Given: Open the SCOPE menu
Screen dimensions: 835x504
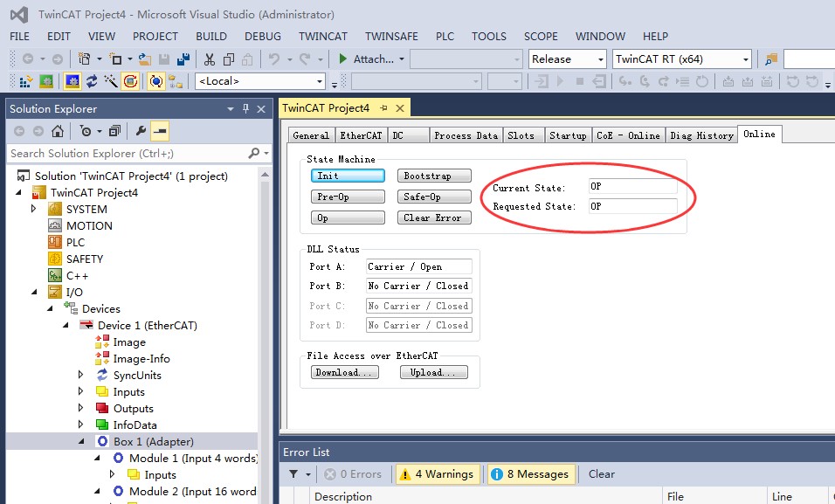Looking at the screenshot, I should coord(541,36).
